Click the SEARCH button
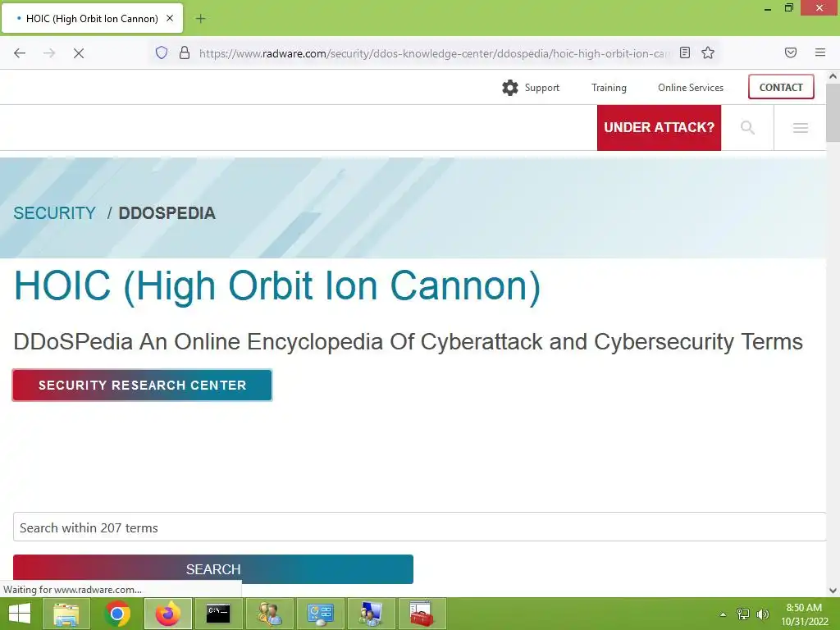The image size is (840, 630). [x=213, y=569]
